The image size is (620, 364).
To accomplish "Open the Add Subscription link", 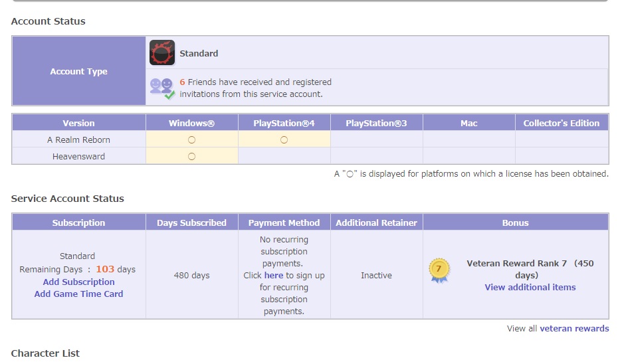I will tap(78, 282).
